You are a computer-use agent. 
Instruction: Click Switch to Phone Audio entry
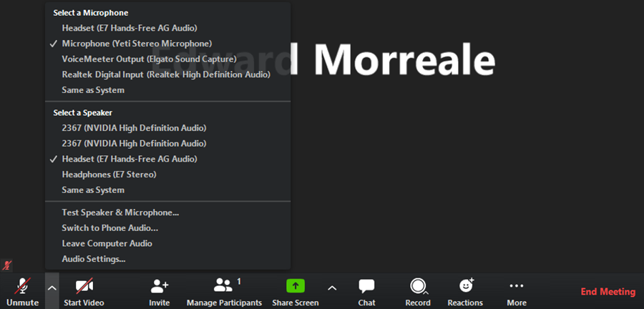(x=109, y=228)
